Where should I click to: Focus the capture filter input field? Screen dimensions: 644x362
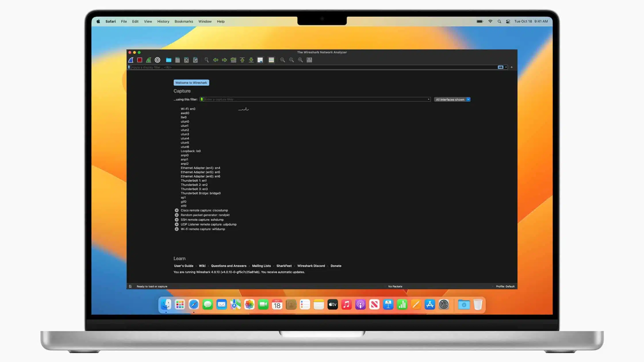pyautogui.click(x=315, y=99)
